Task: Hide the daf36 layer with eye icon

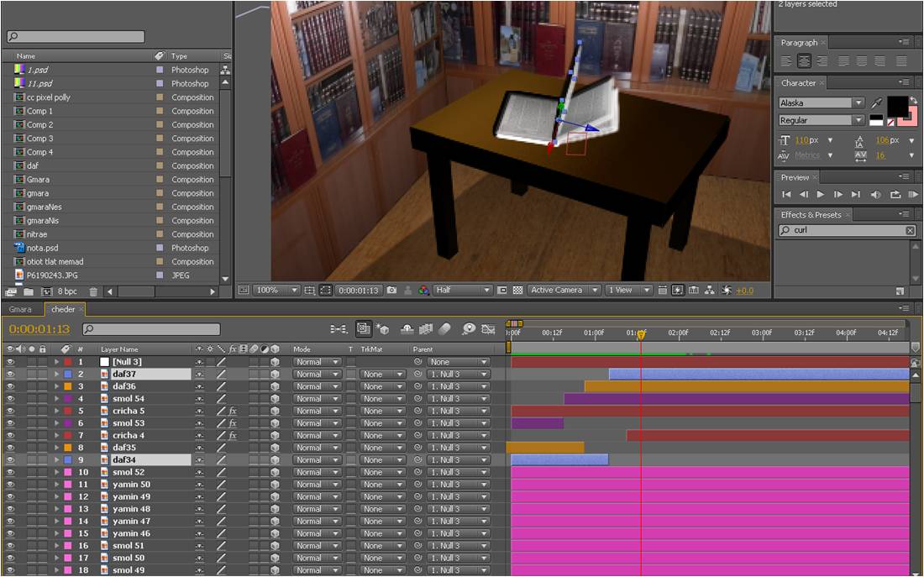Action: [11, 386]
